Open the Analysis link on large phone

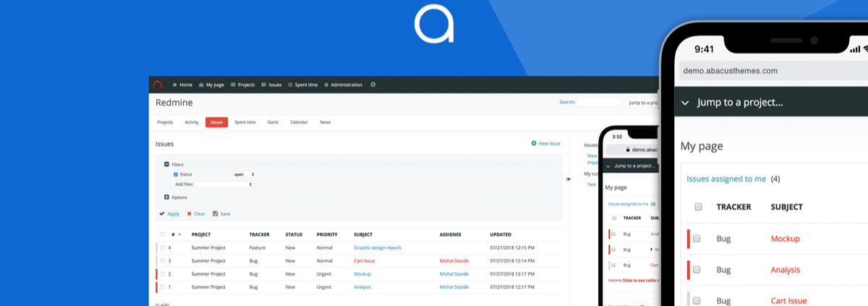(x=786, y=269)
